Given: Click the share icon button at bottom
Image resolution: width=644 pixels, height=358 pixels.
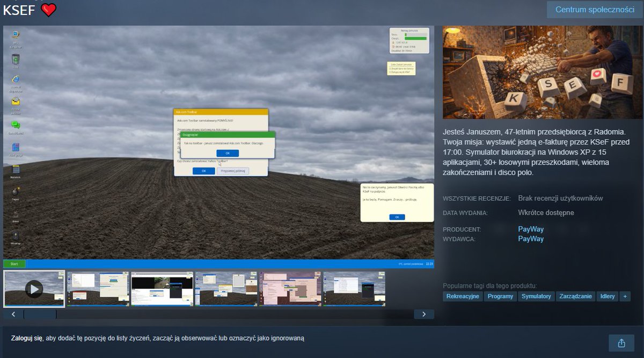Looking at the screenshot, I should 621,343.
